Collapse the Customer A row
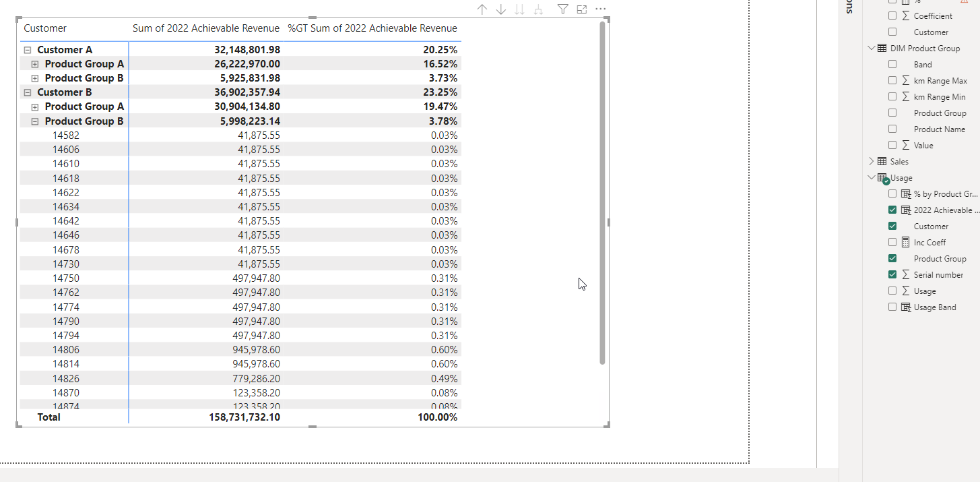This screenshot has height=482, width=980. [28, 50]
